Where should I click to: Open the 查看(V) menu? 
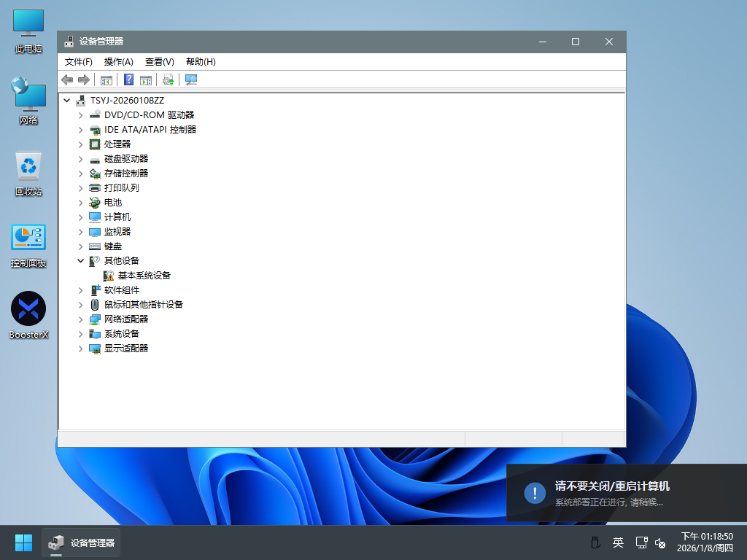(x=159, y=62)
